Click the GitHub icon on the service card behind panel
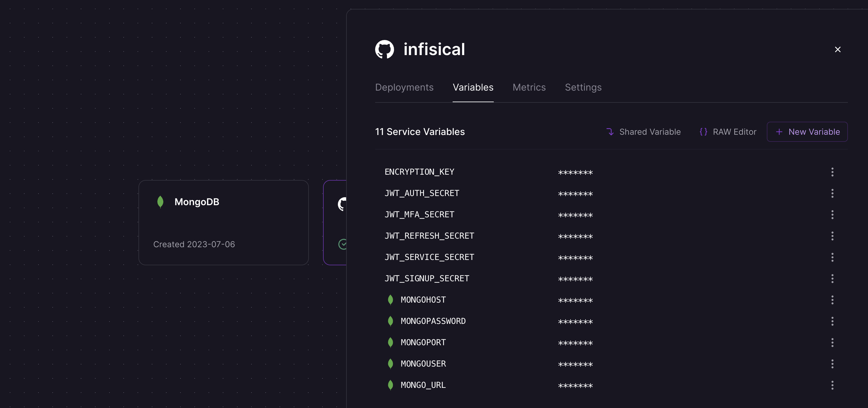 point(342,204)
